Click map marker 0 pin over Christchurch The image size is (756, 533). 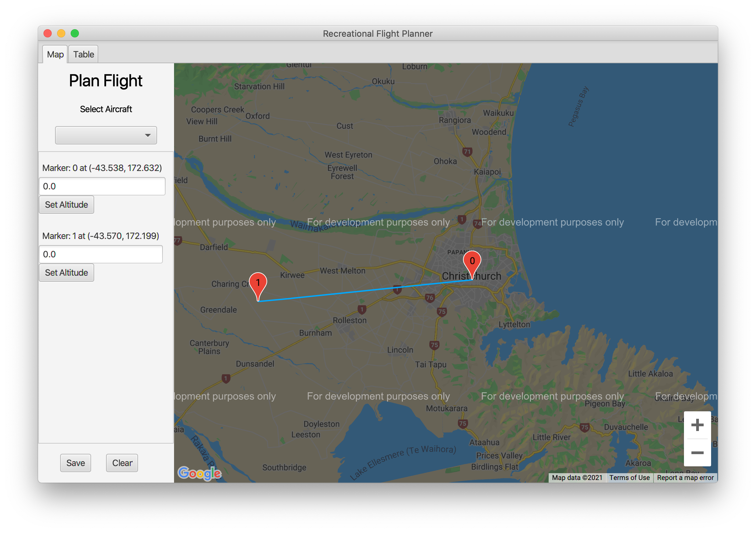(472, 264)
